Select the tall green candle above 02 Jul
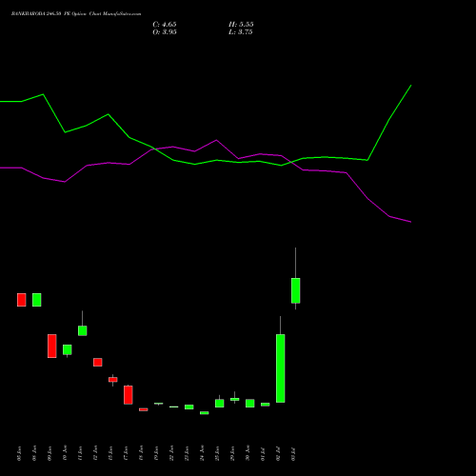 [281, 368]
